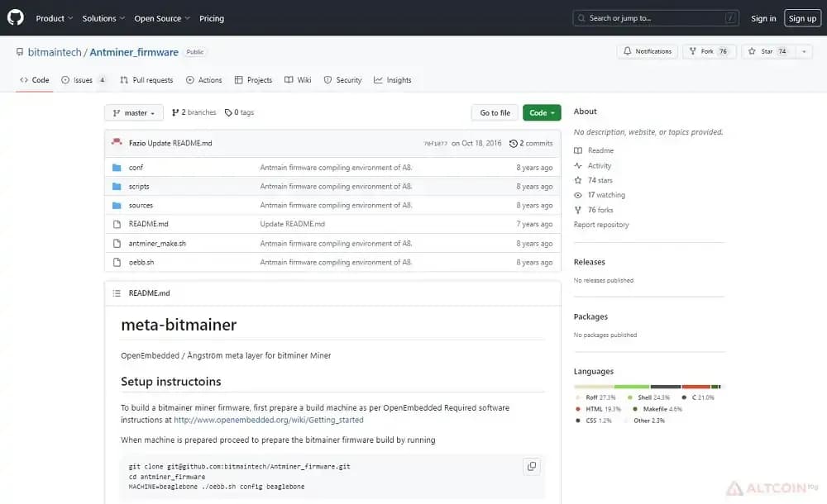Open the scripts folder
Image resolution: width=827 pixels, height=504 pixels.
(139, 187)
